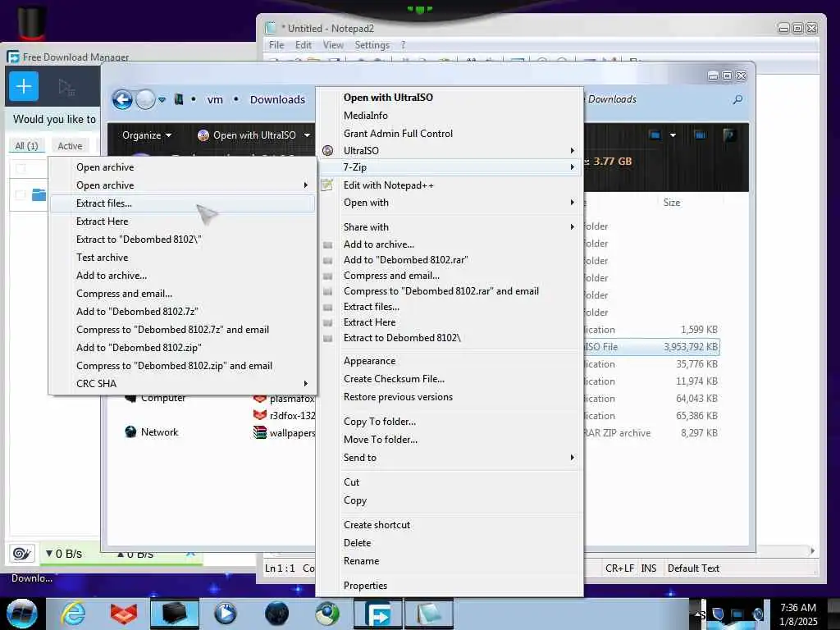
Task: Click the media player icon on the taskbar
Action: tap(226, 614)
